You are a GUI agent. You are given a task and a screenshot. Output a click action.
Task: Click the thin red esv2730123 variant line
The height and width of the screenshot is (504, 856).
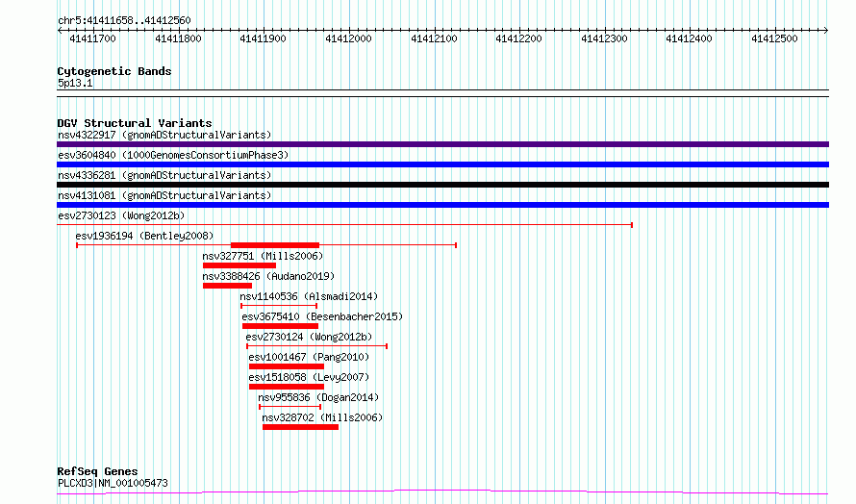point(344,225)
